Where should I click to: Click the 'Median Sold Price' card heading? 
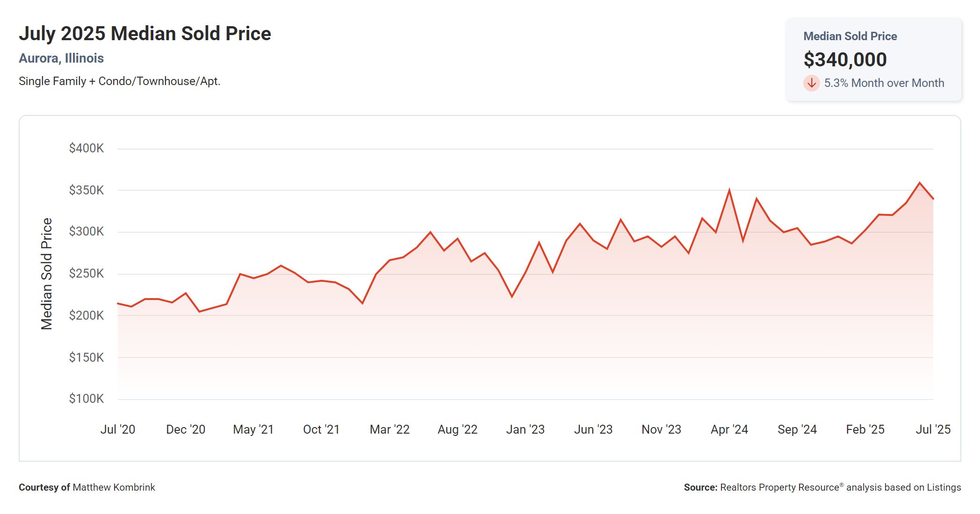point(850,36)
